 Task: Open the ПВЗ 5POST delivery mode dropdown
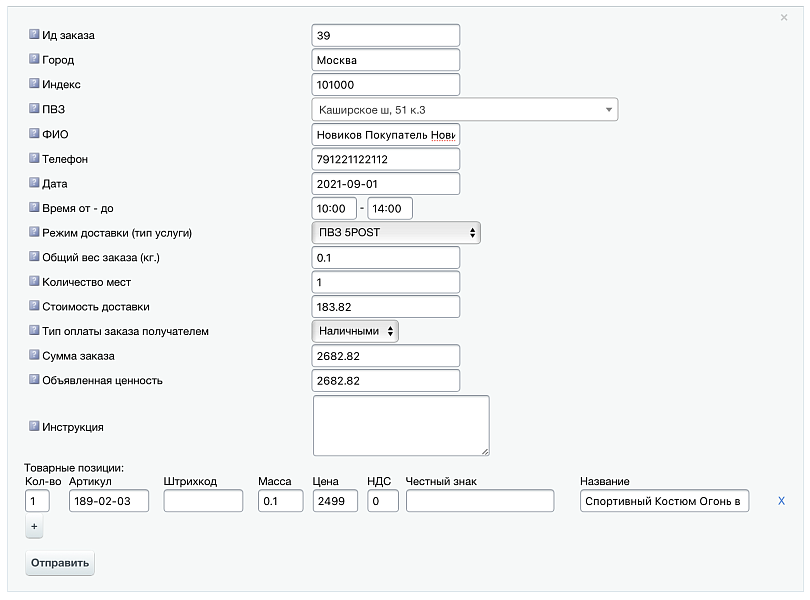click(396, 233)
